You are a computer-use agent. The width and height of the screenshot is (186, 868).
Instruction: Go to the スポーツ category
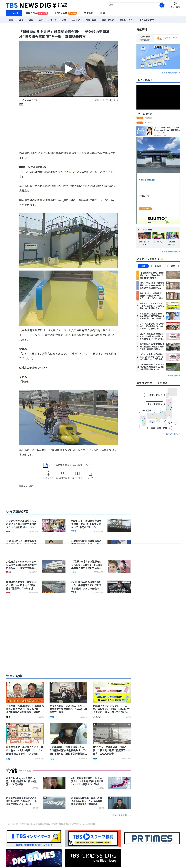click(x=52, y=20)
